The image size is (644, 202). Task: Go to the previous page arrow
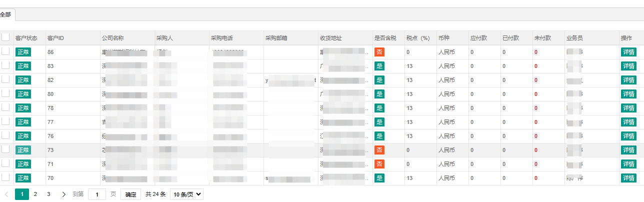point(6,194)
